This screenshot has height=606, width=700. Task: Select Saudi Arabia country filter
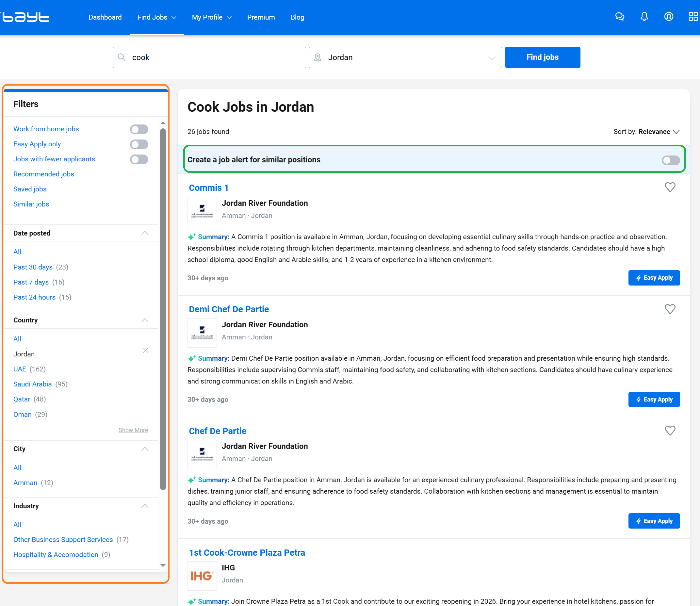tap(32, 384)
